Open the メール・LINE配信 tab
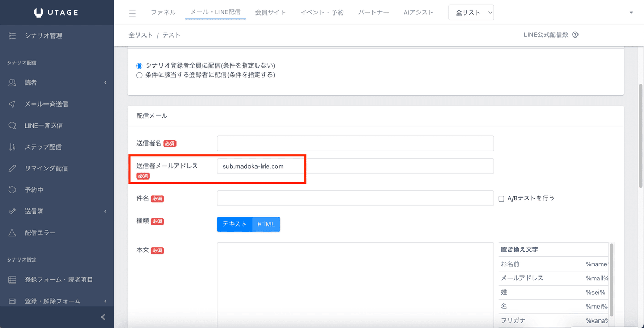This screenshot has height=328, width=644. 215,12
